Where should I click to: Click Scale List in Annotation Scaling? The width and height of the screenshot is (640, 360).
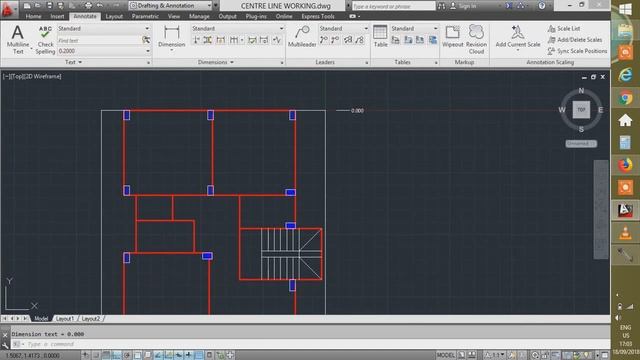click(564, 29)
